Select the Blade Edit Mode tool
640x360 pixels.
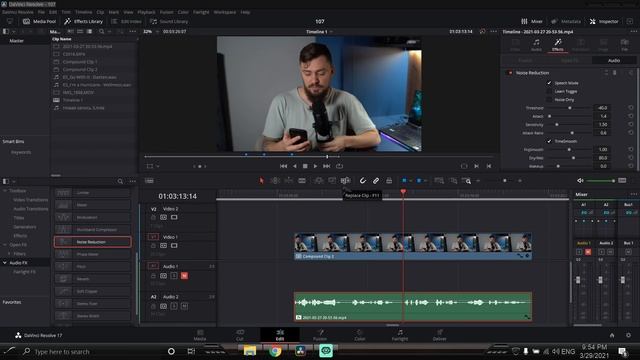click(x=302, y=180)
